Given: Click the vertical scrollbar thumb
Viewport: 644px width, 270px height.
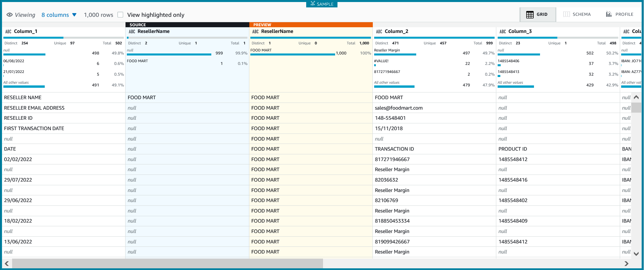Looking at the screenshot, I should coord(636,108).
